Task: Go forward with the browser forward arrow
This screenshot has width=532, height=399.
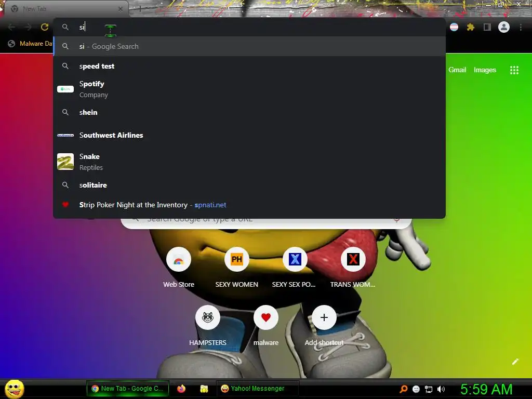Action: 28,27
